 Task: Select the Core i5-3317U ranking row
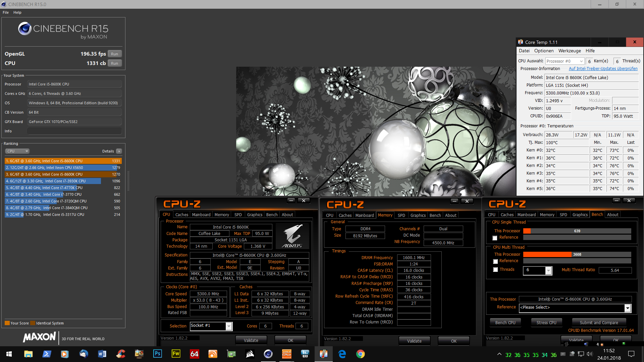(x=63, y=215)
